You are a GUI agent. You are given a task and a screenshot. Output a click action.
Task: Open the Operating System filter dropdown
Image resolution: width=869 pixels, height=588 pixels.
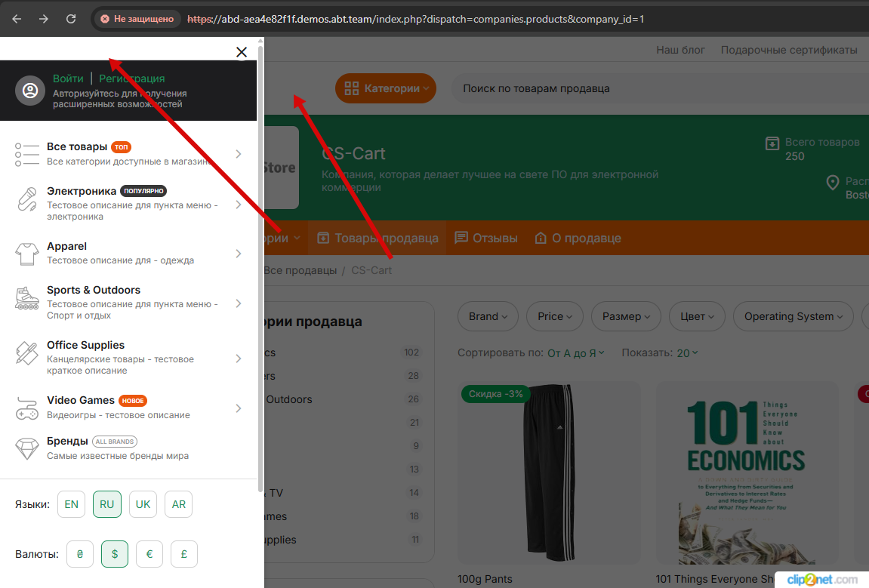[793, 316]
